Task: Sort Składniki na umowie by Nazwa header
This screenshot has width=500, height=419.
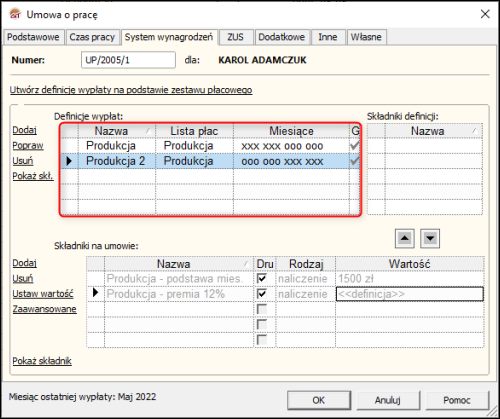Action: (x=179, y=264)
